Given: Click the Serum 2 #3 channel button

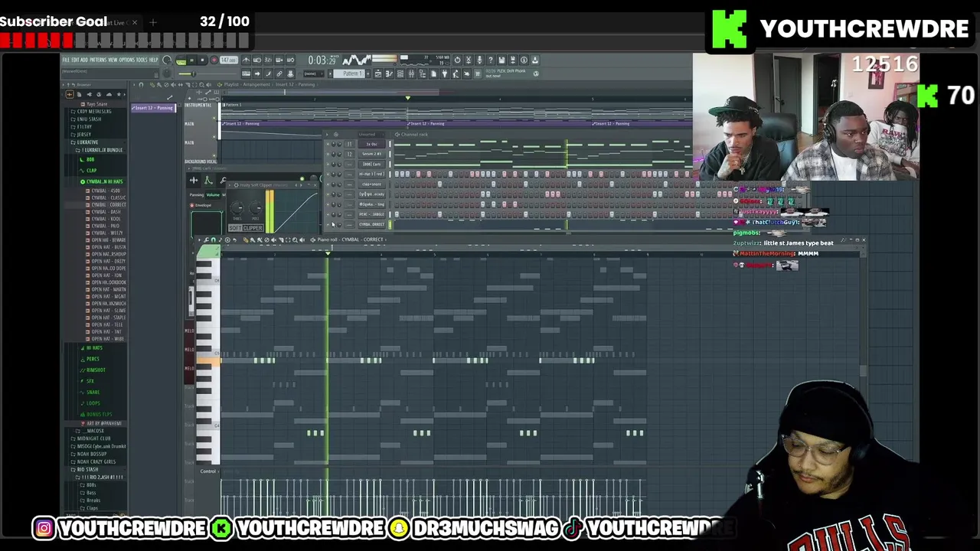Looking at the screenshot, I should 371,154.
